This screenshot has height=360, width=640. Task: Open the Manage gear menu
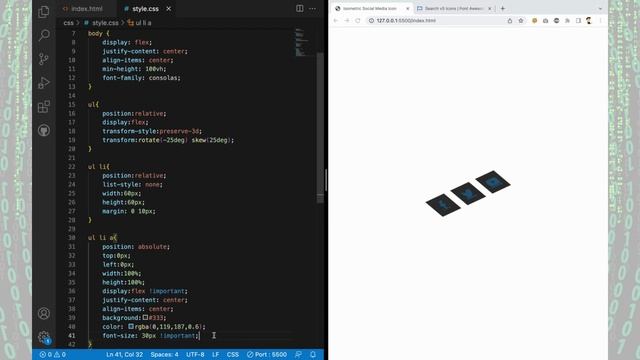[x=44, y=337]
